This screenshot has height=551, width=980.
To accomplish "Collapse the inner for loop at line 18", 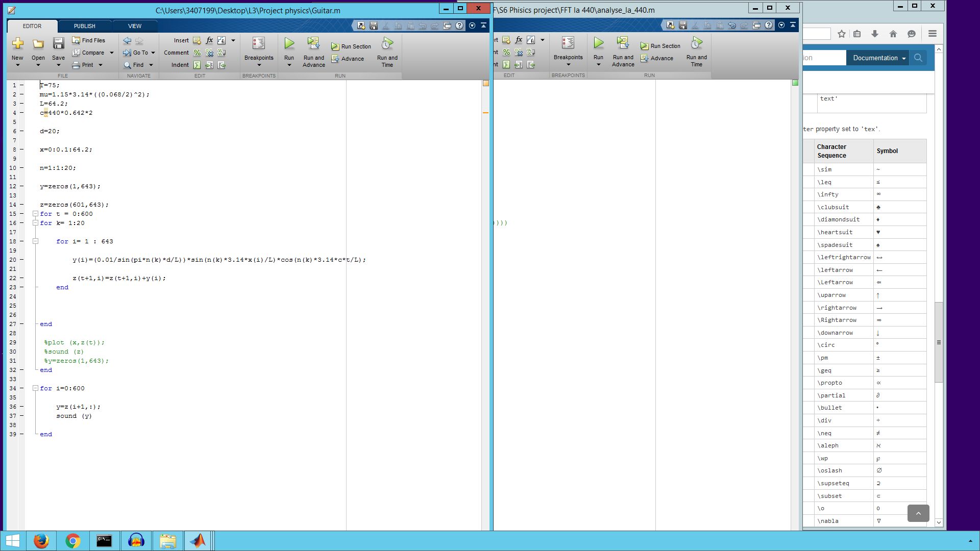I will 36,241.
